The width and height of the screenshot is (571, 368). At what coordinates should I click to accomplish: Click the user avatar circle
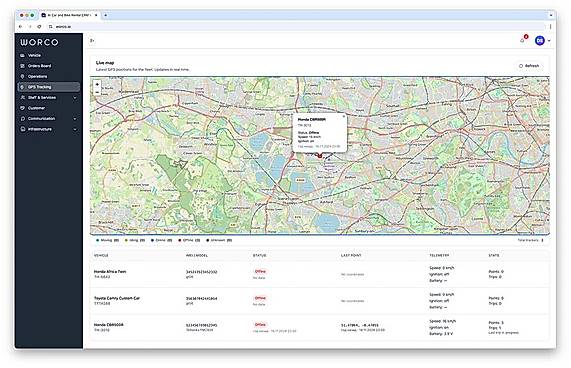(x=540, y=40)
